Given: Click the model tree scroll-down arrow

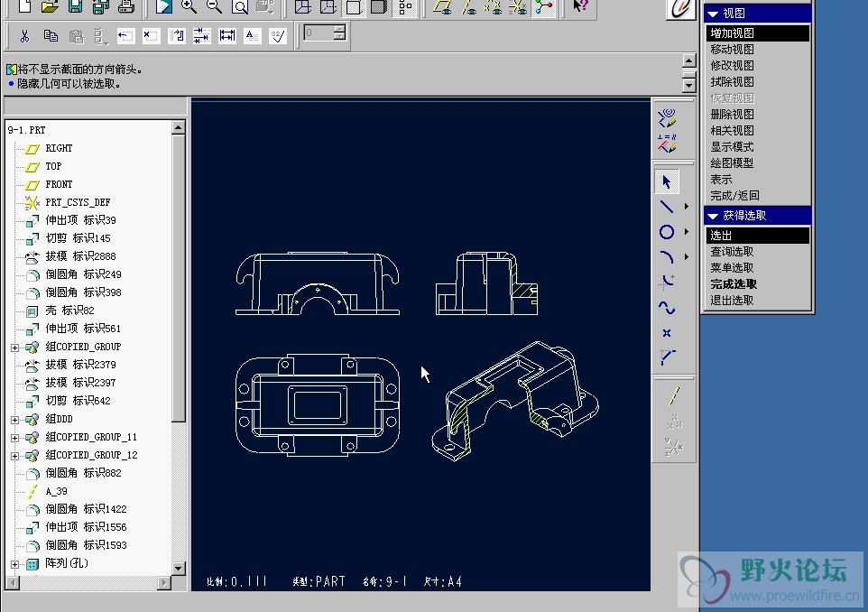Looking at the screenshot, I should [x=179, y=569].
